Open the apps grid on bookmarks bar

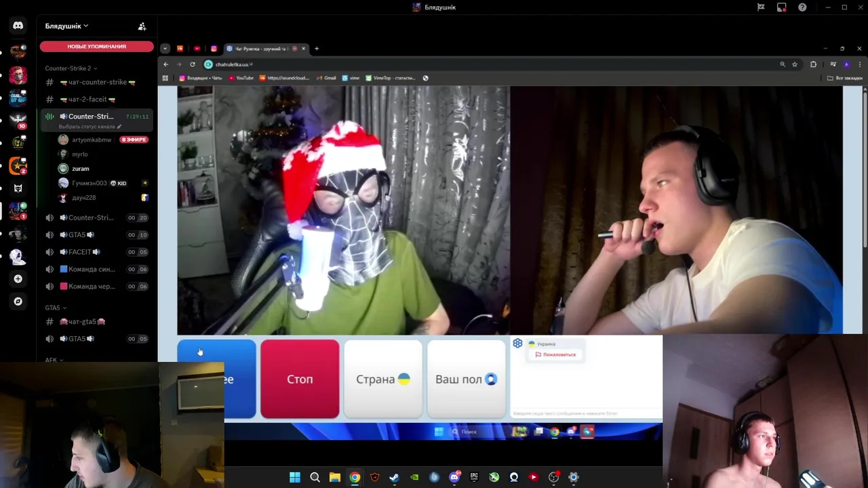[x=165, y=78]
